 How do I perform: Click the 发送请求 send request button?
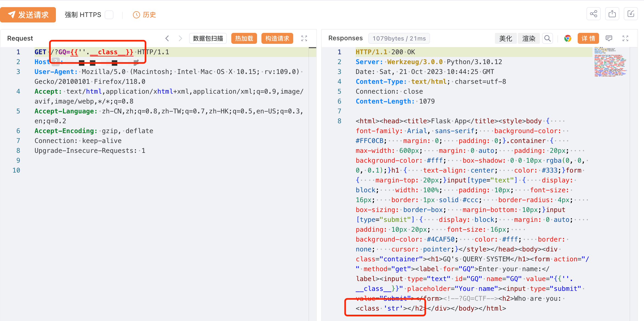(28, 15)
